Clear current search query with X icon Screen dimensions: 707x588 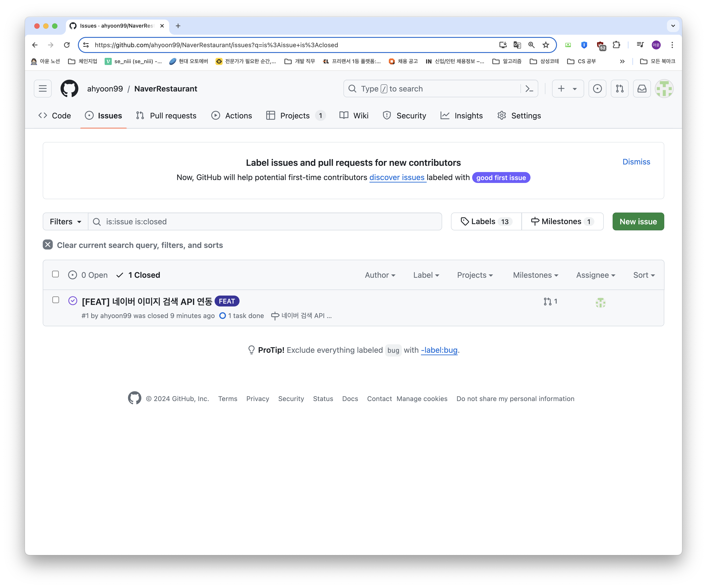tap(48, 245)
